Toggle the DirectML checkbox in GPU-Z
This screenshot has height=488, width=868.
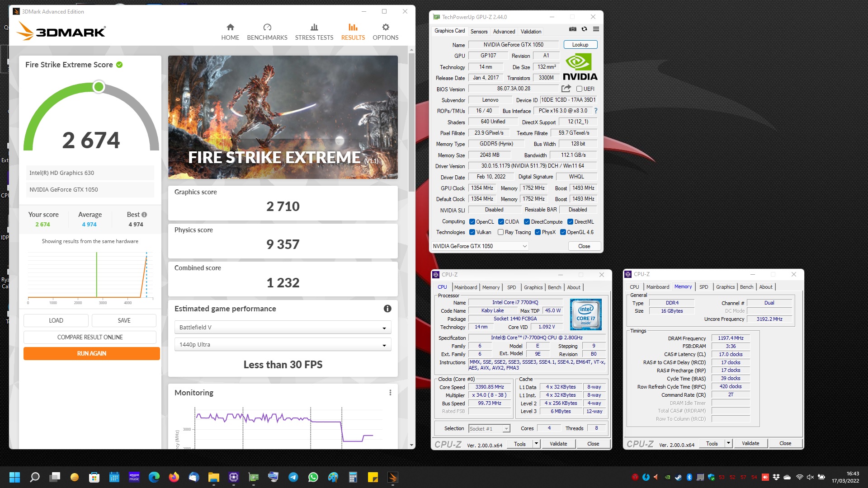click(x=571, y=222)
